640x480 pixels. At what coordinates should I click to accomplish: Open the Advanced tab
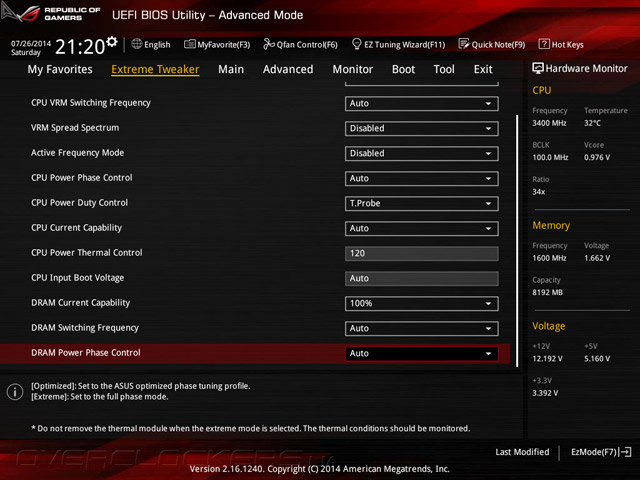(x=288, y=69)
